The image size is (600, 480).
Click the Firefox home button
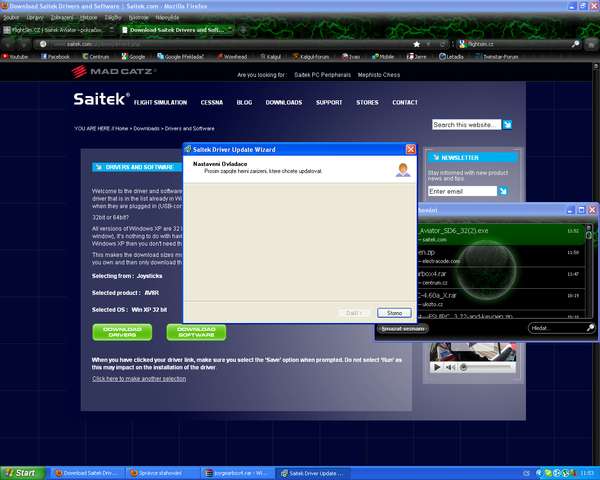[x=591, y=44]
